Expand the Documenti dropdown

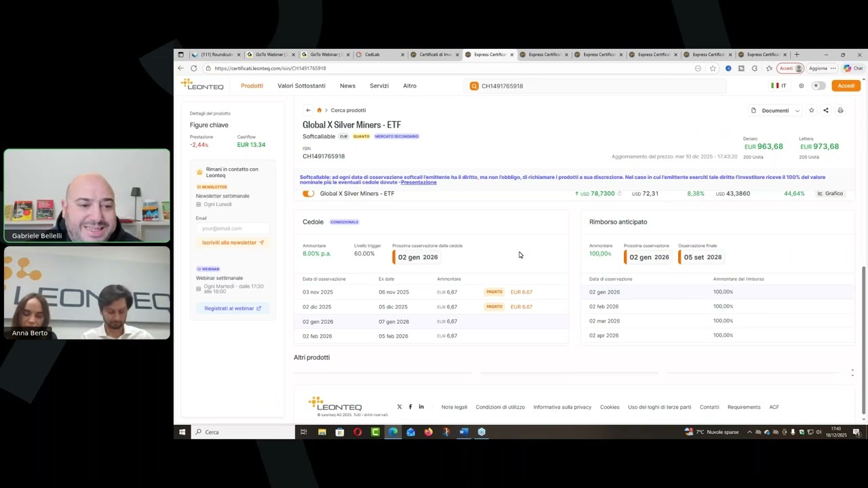(x=775, y=110)
